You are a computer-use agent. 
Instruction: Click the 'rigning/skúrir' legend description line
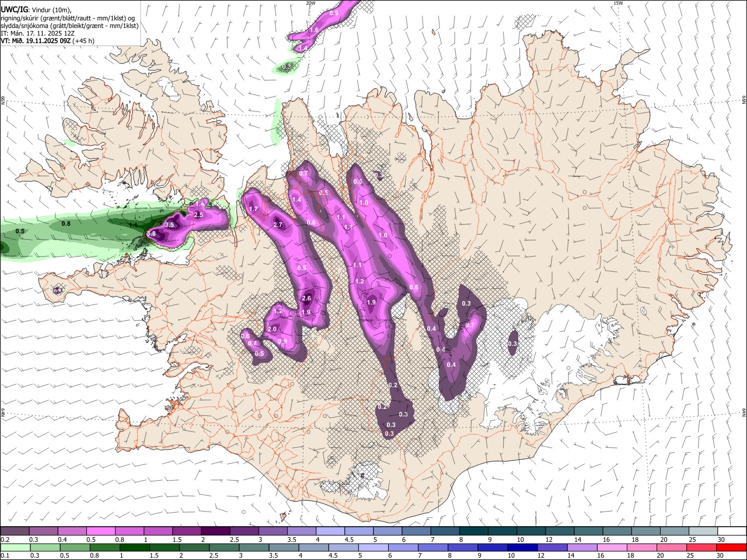click(67, 18)
